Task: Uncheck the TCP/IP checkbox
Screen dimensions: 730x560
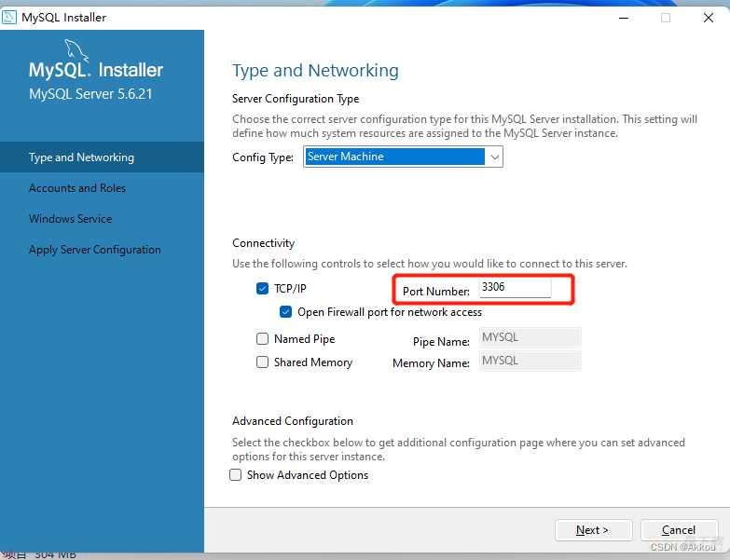Action: pos(262,288)
